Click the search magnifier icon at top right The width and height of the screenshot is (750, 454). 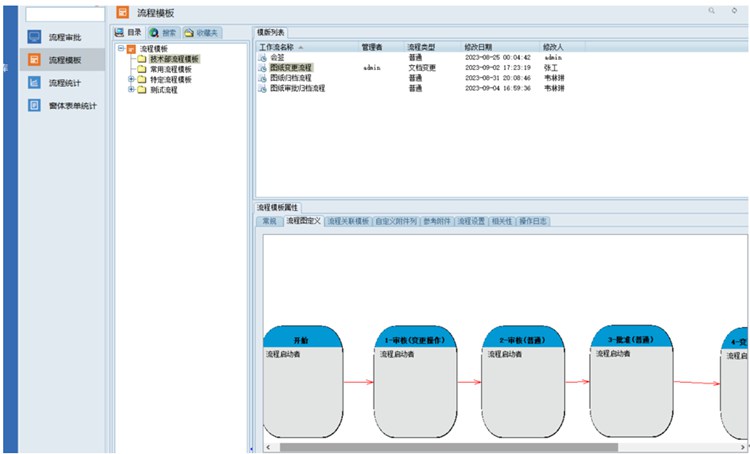712,10
